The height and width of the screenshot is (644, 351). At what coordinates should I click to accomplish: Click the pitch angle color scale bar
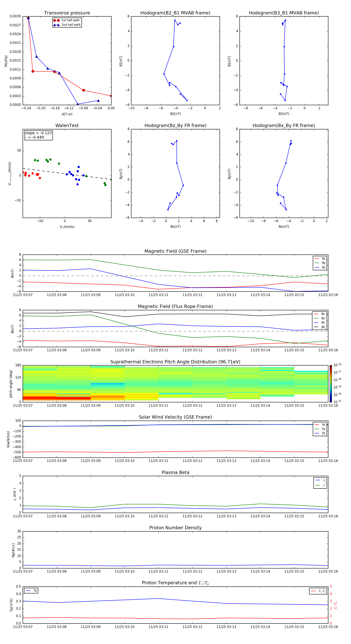click(331, 384)
